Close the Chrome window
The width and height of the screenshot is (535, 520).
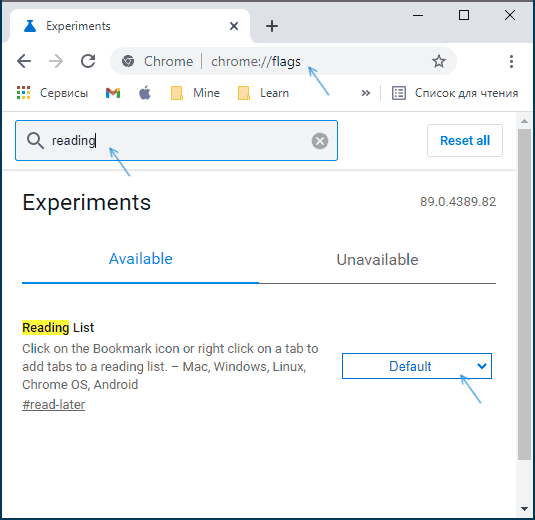(x=510, y=15)
